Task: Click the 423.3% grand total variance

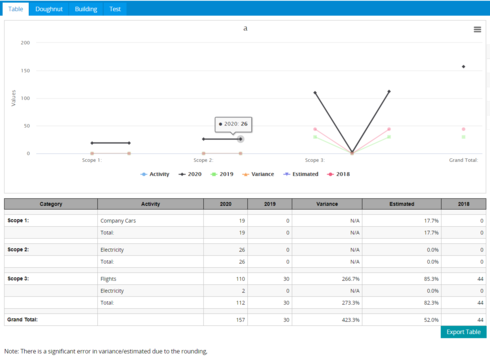Action: [351, 320]
